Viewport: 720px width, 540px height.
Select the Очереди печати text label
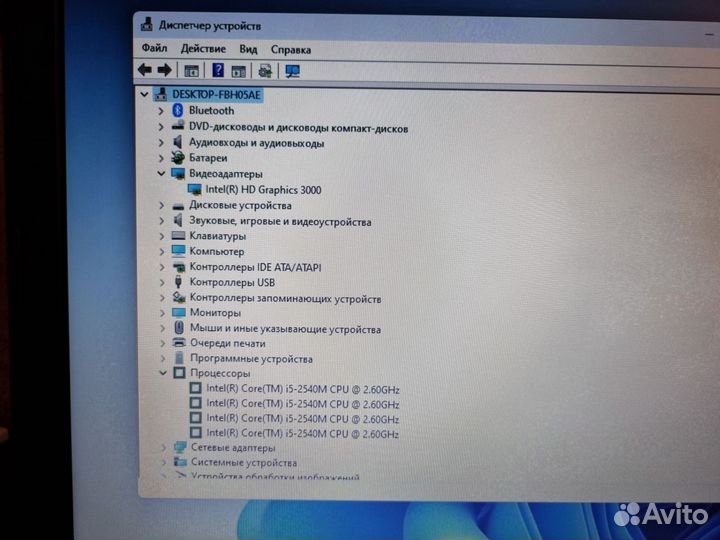[228, 343]
